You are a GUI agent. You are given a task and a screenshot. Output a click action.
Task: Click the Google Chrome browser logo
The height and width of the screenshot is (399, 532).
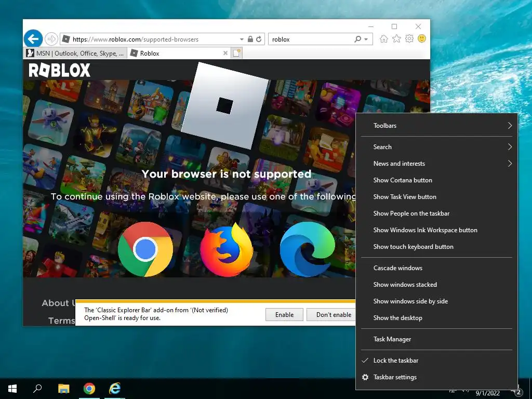(x=145, y=249)
